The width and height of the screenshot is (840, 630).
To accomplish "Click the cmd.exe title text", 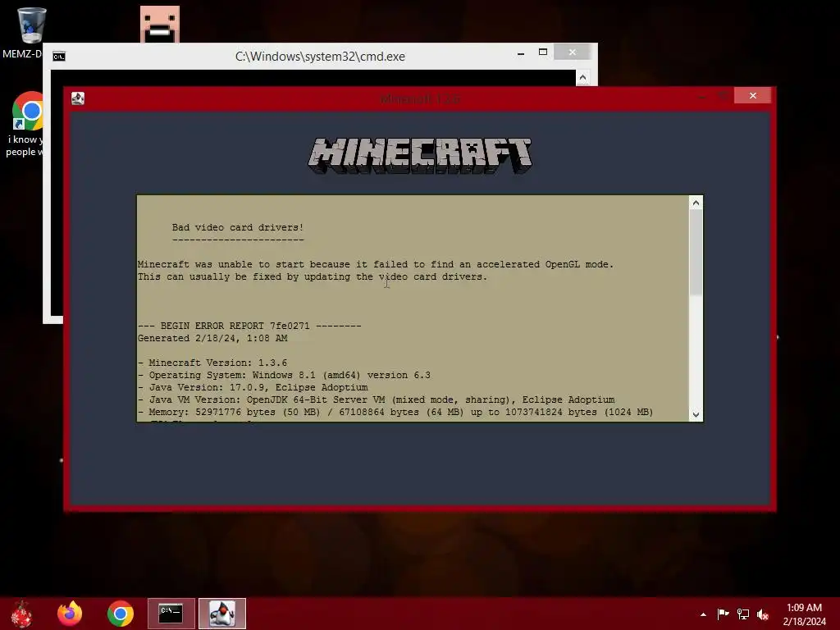I will click(x=321, y=57).
